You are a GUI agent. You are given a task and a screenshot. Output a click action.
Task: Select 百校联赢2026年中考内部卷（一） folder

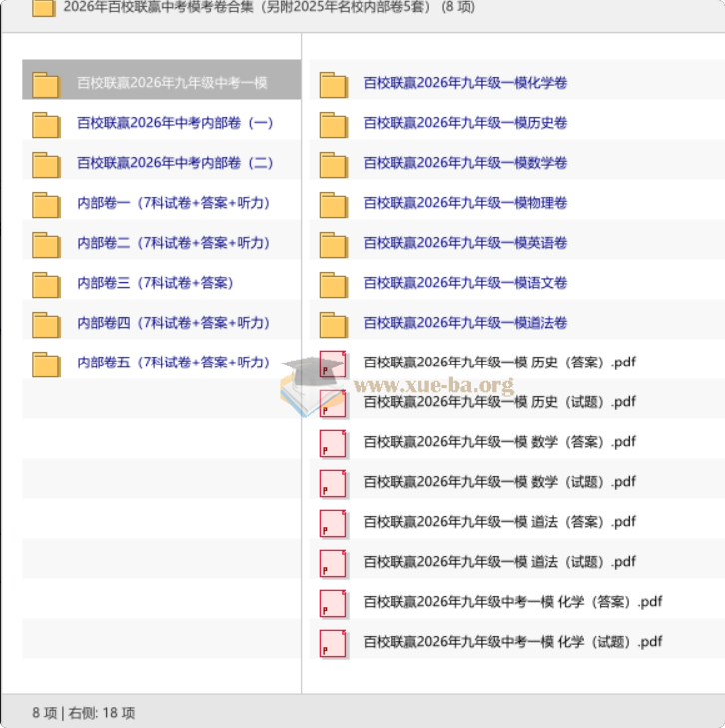pos(175,123)
